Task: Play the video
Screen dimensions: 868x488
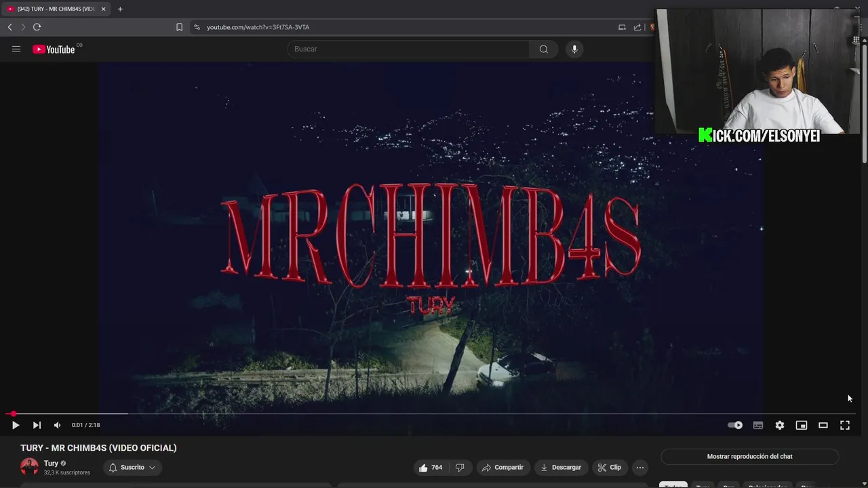Action: 15,425
